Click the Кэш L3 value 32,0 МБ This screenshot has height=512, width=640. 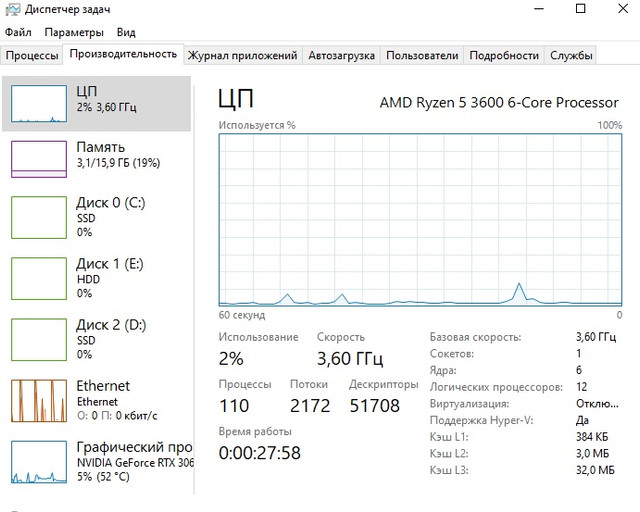point(595,470)
